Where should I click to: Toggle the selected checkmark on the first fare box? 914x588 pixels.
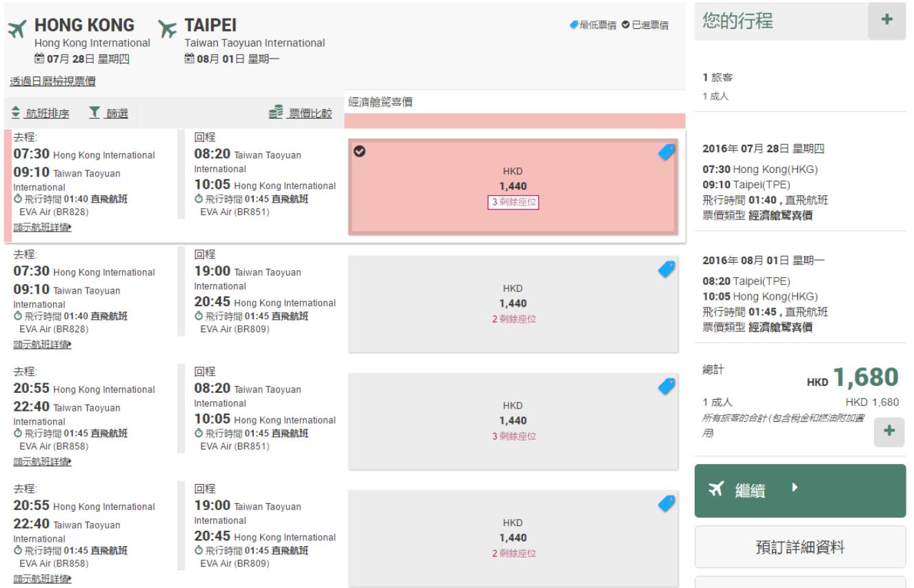[x=359, y=152]
